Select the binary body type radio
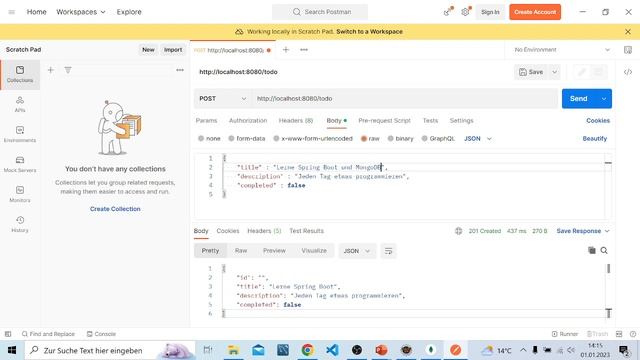Viewport: 640px width, 360px height. pyautogui.click(x=391, y=138)
